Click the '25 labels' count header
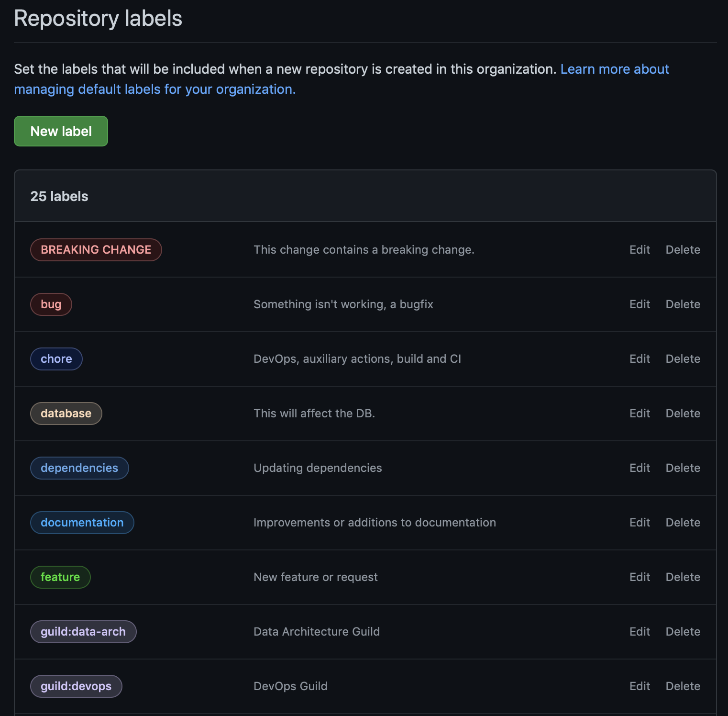728x716 pixels. point(59,196)
